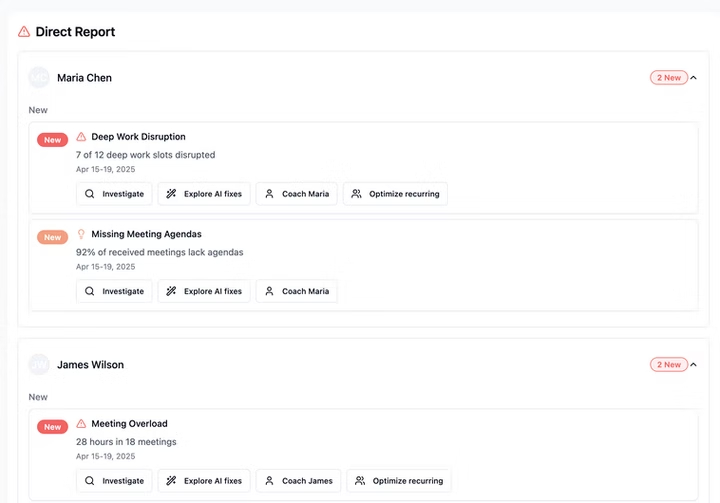
Task: Click James Wilson's 2 New badge
Action: (x=668, y=365)
